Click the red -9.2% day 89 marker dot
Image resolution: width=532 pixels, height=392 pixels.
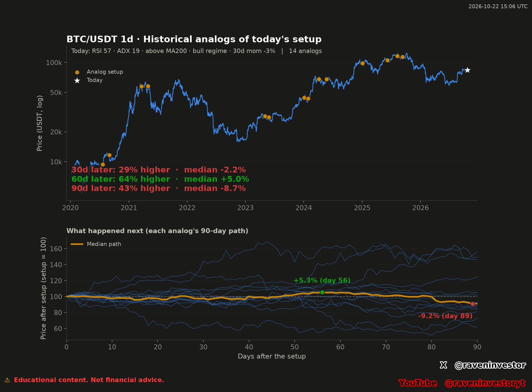pos(473,304)
